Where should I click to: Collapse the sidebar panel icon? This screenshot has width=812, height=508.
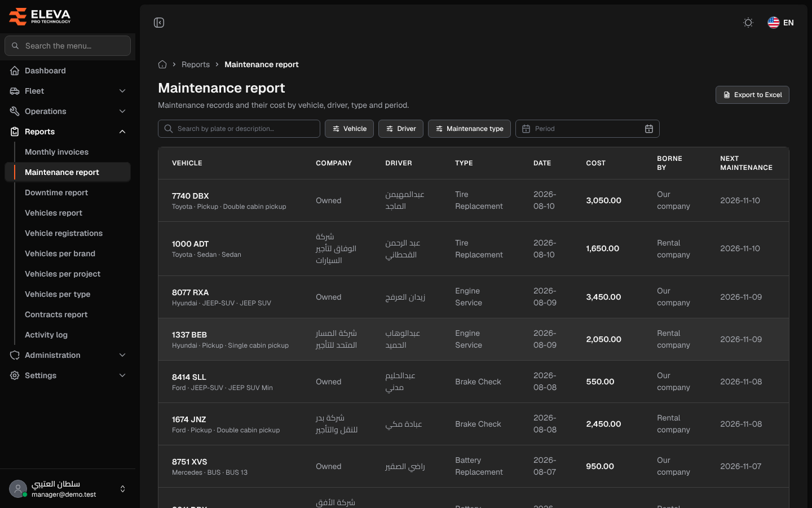[159, 23]
